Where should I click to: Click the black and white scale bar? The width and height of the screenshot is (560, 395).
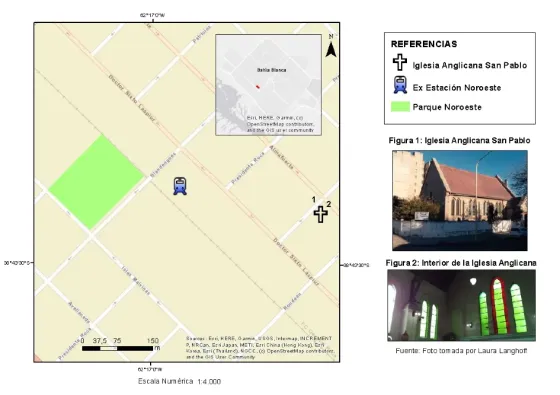coord(117,349)
